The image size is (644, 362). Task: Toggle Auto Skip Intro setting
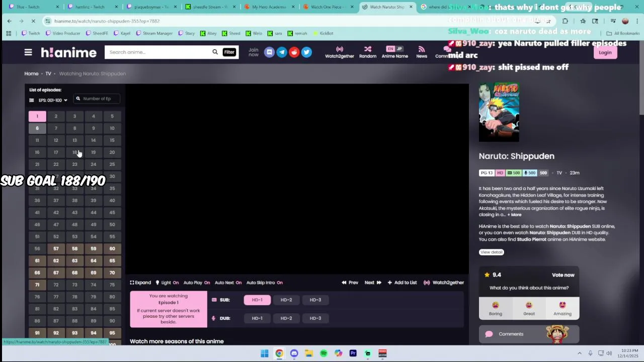(265, 283)
